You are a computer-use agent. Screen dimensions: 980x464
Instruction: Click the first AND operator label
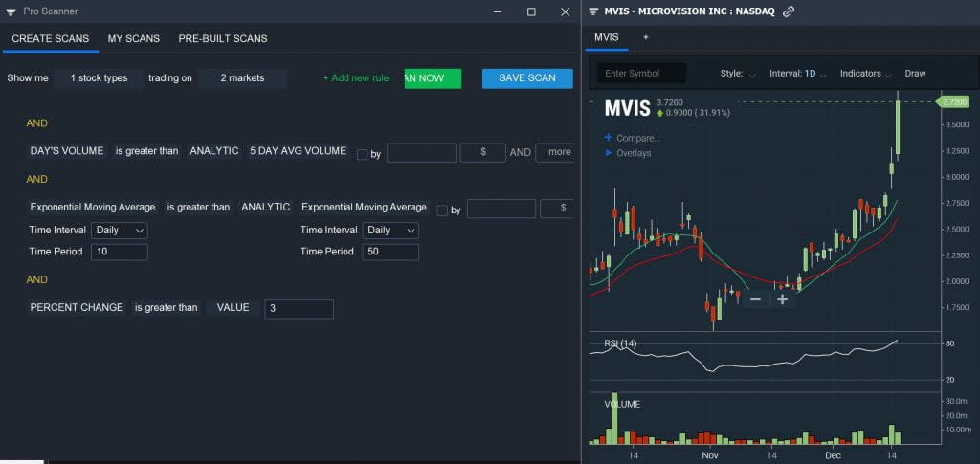click(x=37, y=123)
